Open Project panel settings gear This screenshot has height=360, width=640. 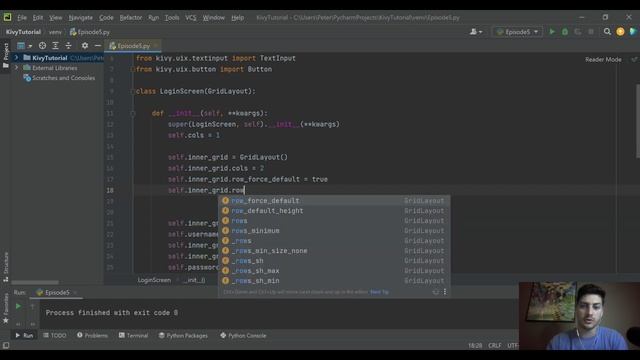click(84, 46)
